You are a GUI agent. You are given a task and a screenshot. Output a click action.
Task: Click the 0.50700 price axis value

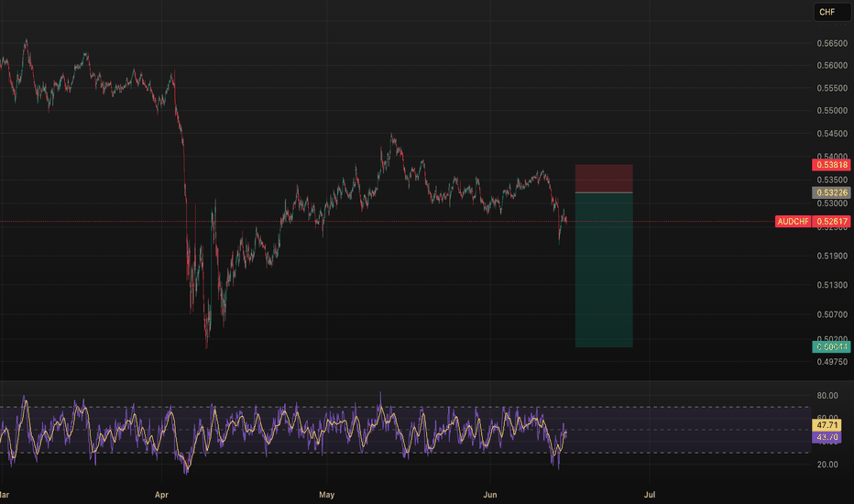(x=832, y=314)
